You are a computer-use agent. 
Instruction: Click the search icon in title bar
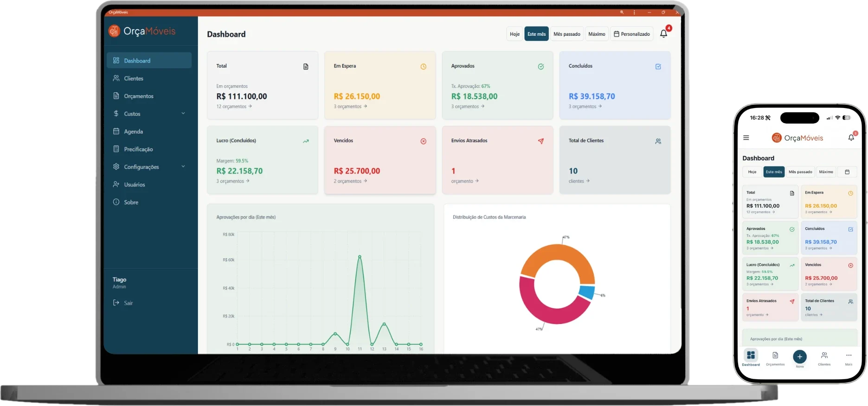point(622,13)
